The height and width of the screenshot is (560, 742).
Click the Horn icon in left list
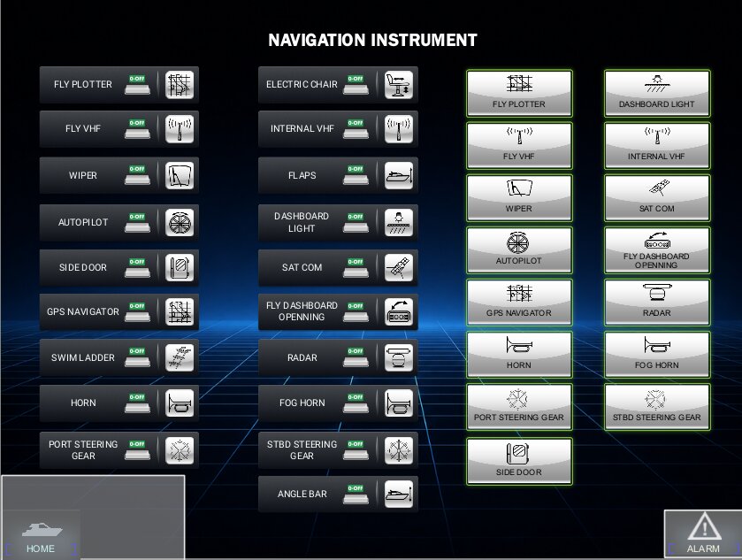pyautogui.click(x=180, y=403)
